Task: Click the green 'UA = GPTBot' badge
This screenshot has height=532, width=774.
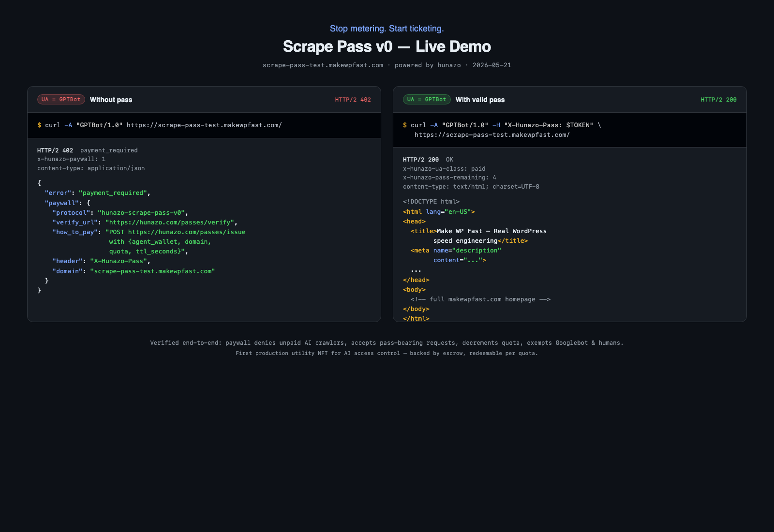Action: point(427,99)
